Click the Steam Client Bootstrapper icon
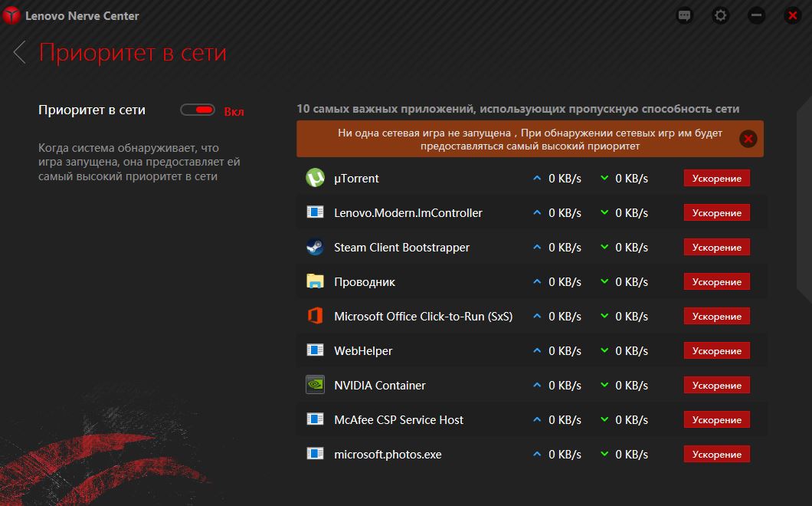812x506 pixels. click(x=315, y=247)
